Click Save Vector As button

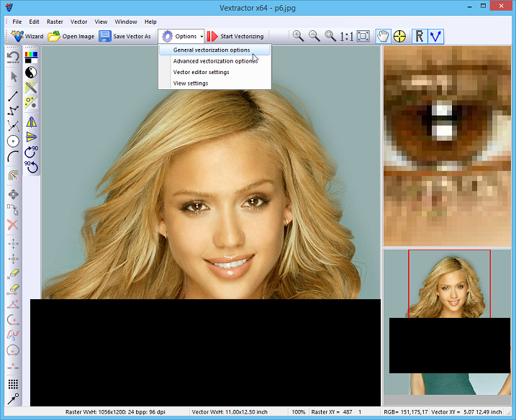[x=125, y=36]
